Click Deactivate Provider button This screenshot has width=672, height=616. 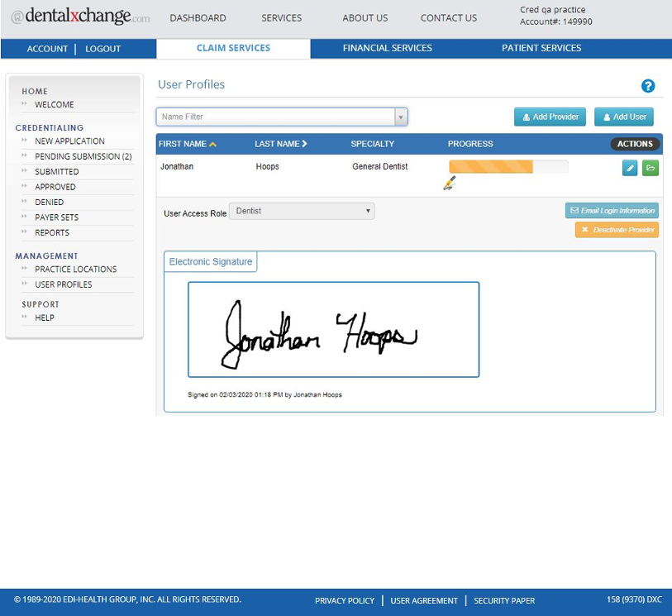coord(617,230)
